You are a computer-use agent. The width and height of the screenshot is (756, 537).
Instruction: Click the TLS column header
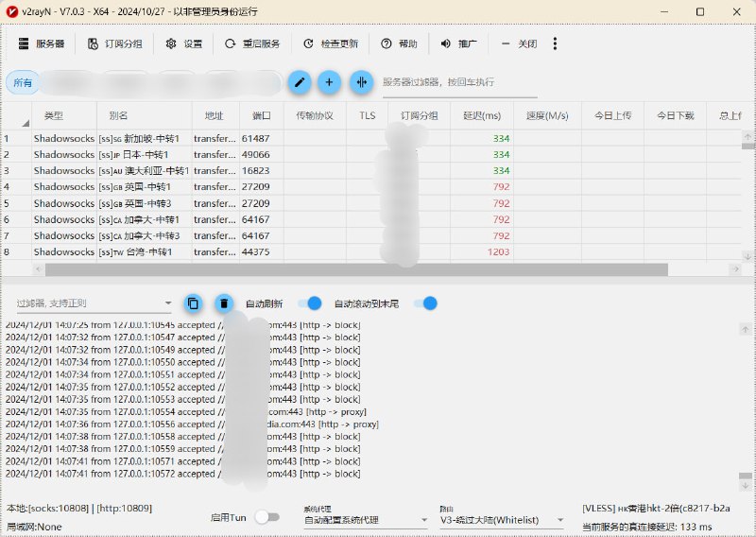pyautogui.click(x=367, y=115)
